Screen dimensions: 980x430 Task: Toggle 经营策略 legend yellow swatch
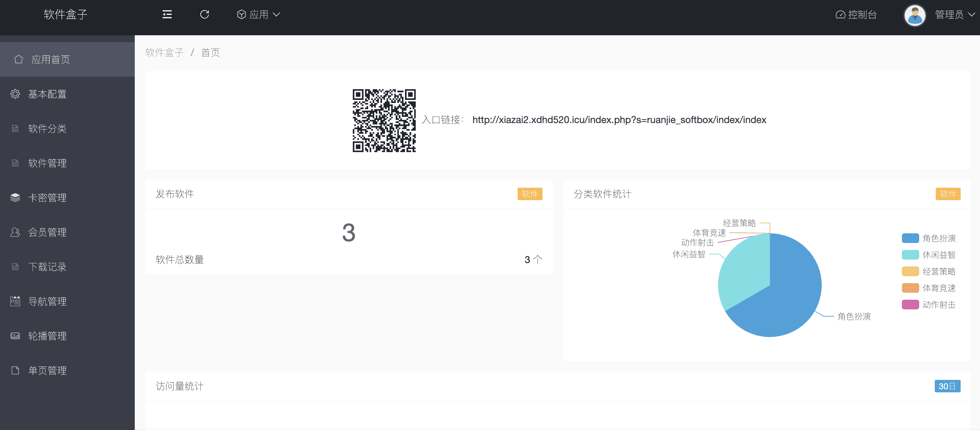[910, 272]
